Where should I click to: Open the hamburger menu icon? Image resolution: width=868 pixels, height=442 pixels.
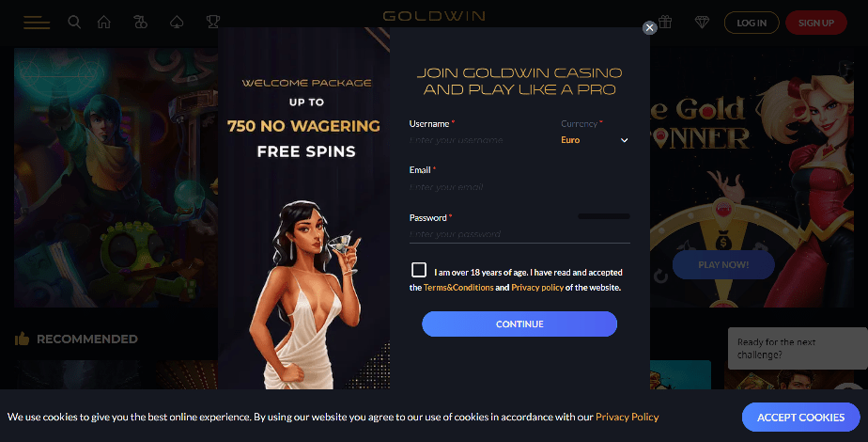(37, 23)
